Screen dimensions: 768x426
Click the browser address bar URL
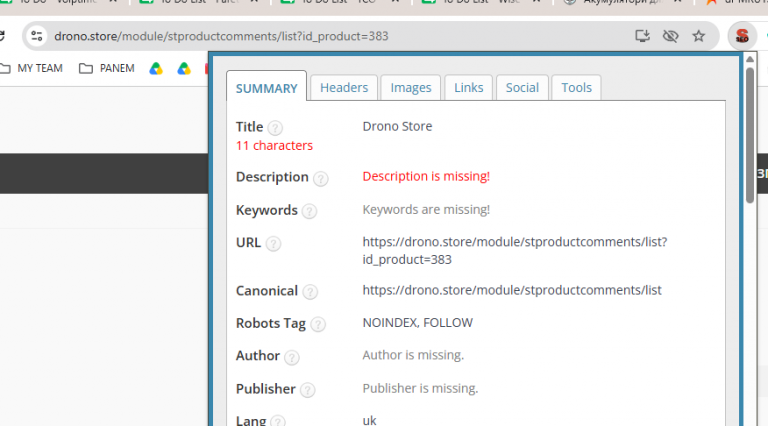(x=221, y=36)
